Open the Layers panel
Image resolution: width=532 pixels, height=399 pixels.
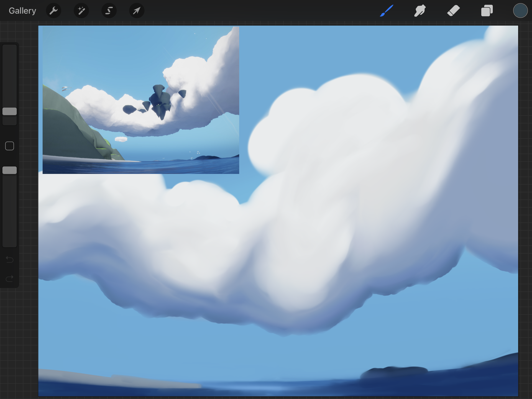[487, 11]
